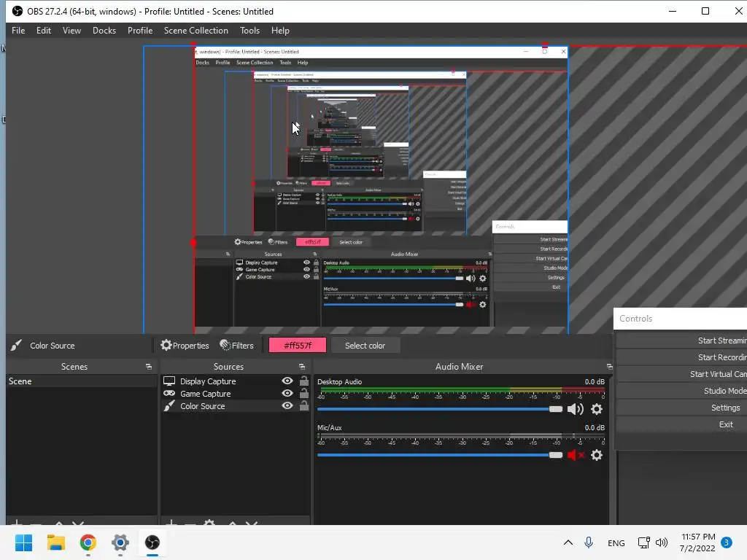This screenshot has height=560, width=747.
Task: Pop out the Sources dock
Action: coord(301,367)
